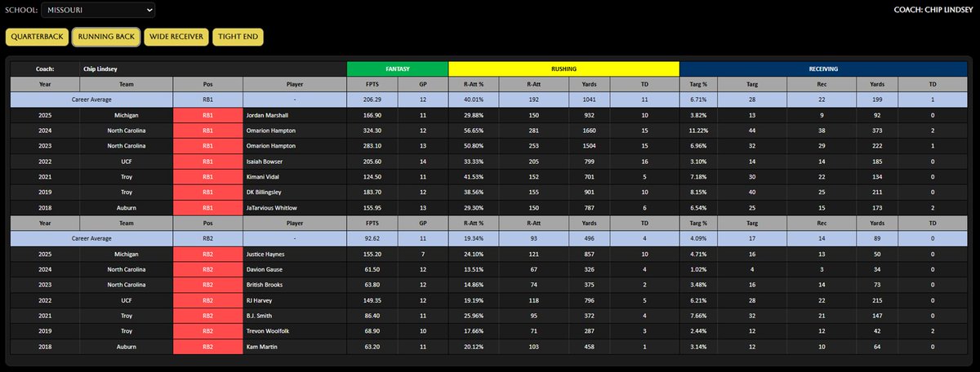Image resolution: width=980 pixels, height=372 pixels.
Task: Click the 19.34% career average rush share
Action: [474, 239]
